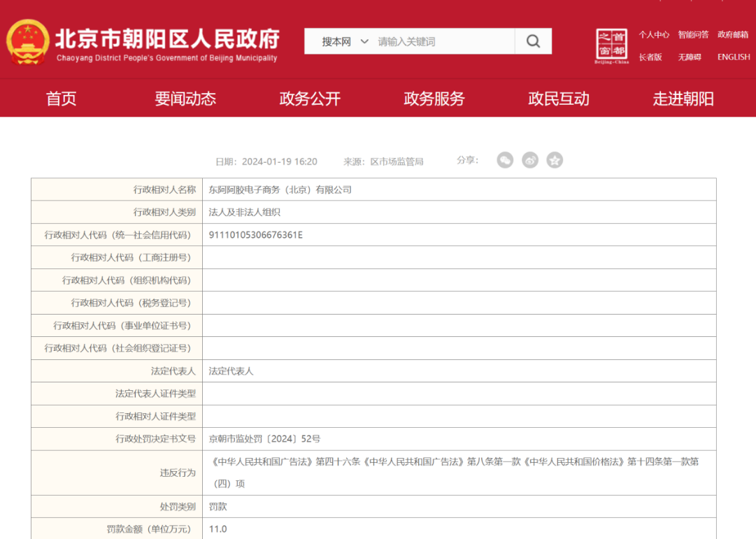Viewport: 756px width, 539px height.
Task: Navigate to 政民互动 section
Action: tap(559, 99)
